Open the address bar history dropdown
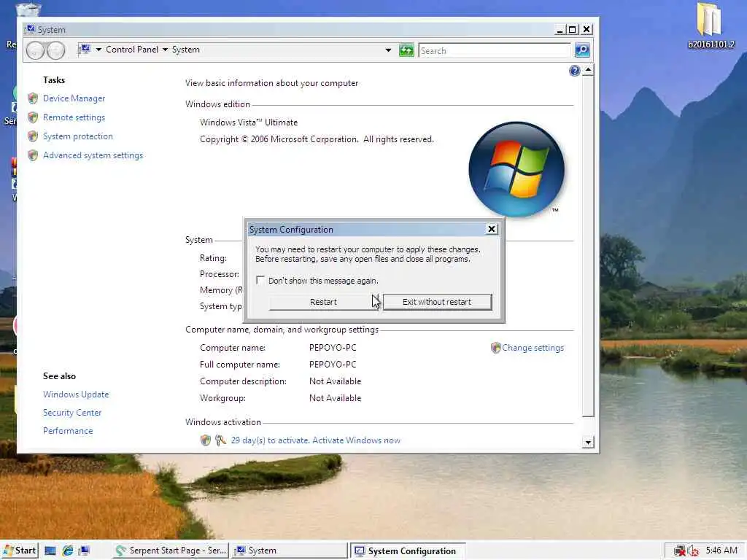This screenshot has height=560, width=747. [x=388, y=50]
